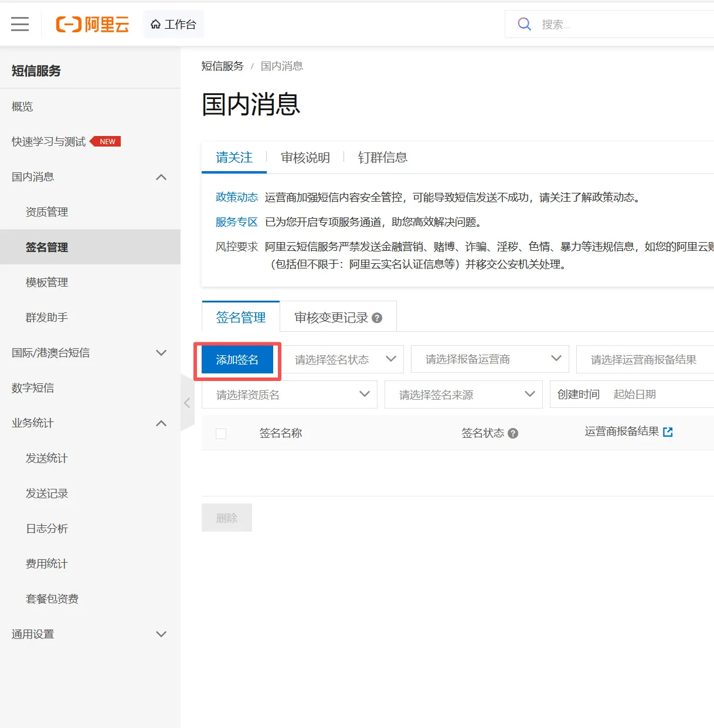Open the hamburger navigation menu
This screenshot has height=728, width=714.
pos(20,24)
